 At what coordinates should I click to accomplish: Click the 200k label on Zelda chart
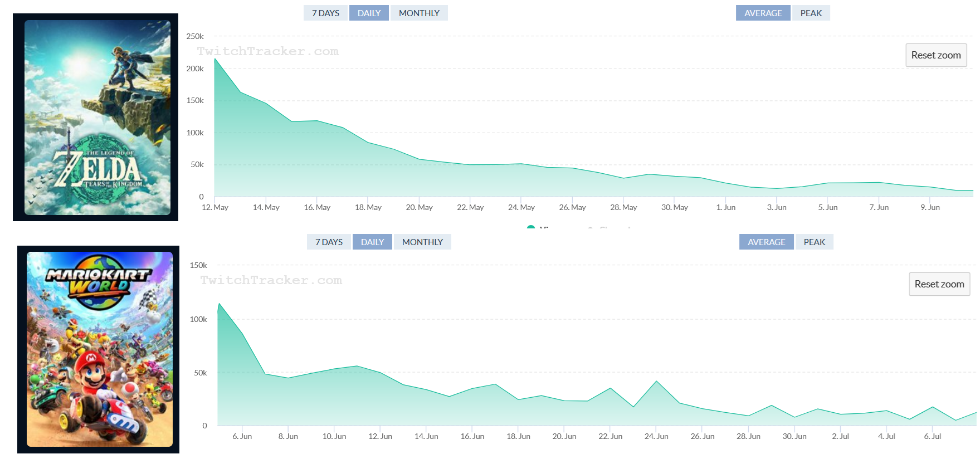(195, 69)
